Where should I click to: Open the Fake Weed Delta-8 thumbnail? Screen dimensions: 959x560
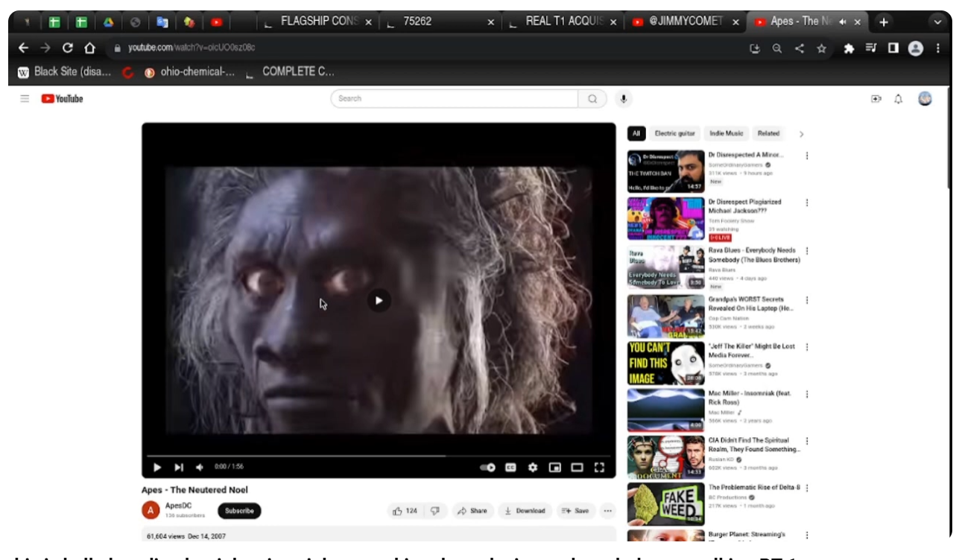pos(665,504)
